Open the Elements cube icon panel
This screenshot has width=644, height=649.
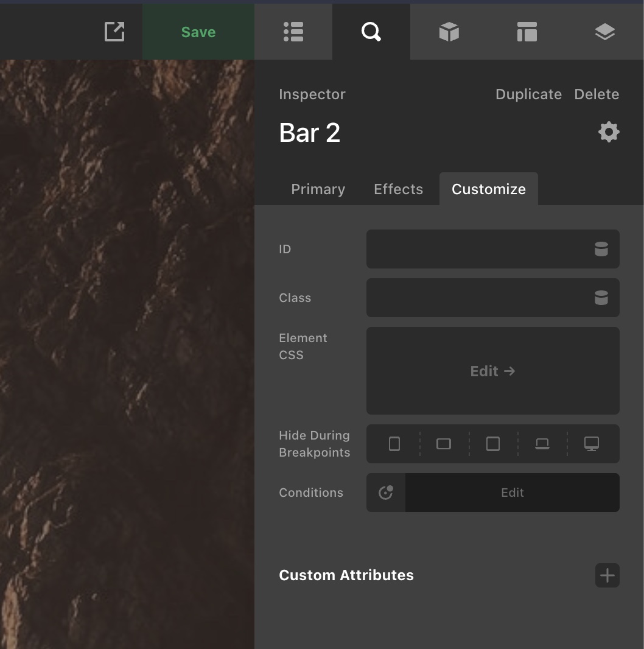pos(449,32)
